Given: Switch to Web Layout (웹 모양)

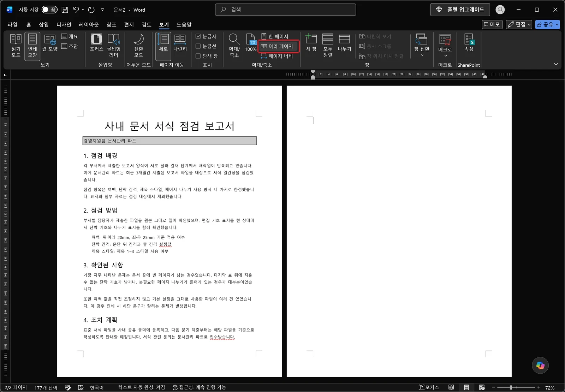Looking at the screenshot, I should [50, 43].
